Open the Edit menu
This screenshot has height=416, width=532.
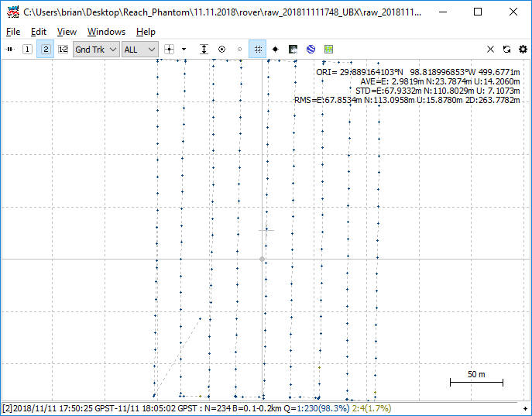39,32
